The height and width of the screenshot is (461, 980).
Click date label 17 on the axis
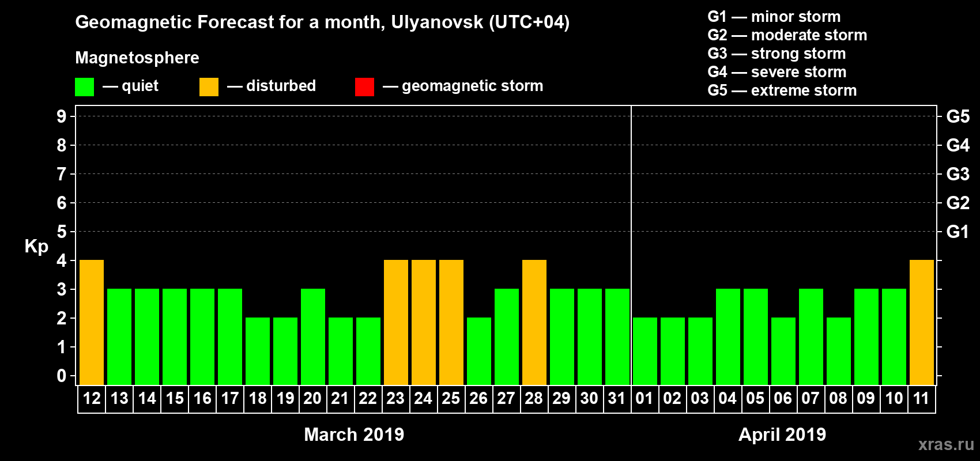[x=230, y=399]
